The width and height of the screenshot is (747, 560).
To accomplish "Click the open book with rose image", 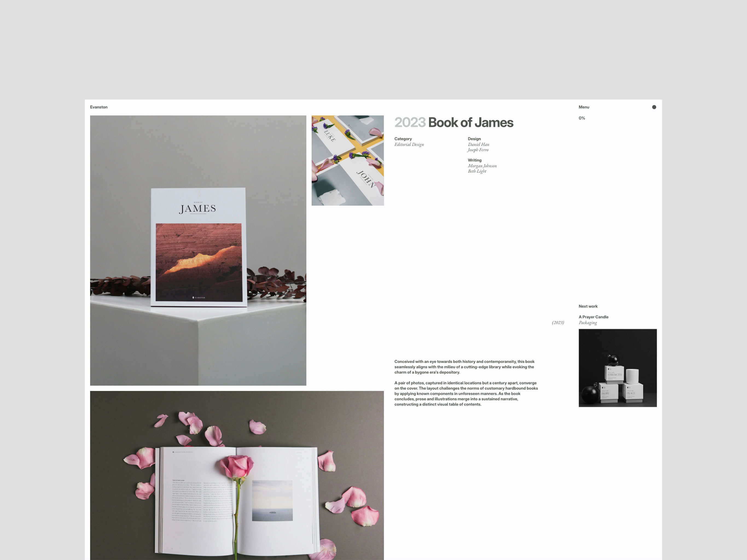I will tap(237, 475).
